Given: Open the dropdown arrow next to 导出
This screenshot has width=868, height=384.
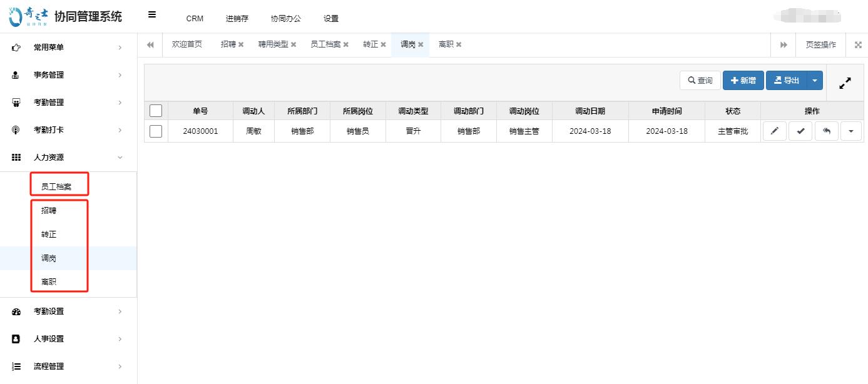Looking at the screenshot, I should pyautogui.click(x=814, y=80).
